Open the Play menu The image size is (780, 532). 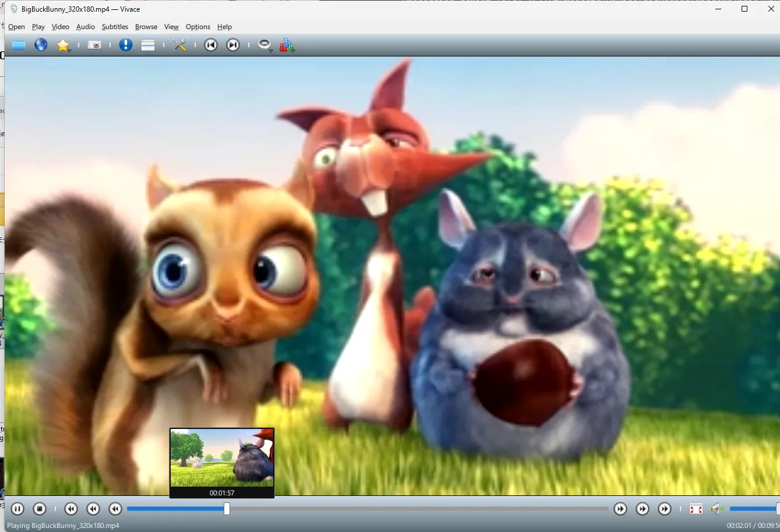click(x=38, y=27)
